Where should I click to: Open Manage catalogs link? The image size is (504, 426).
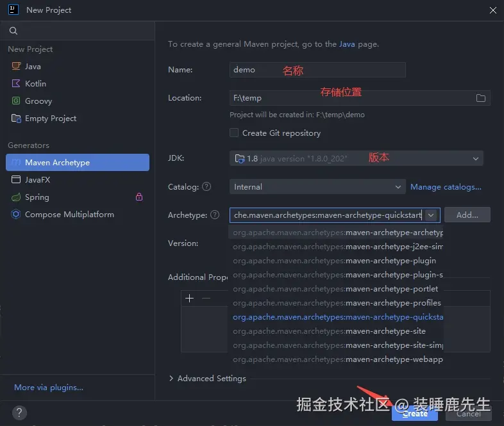(446, 187)
